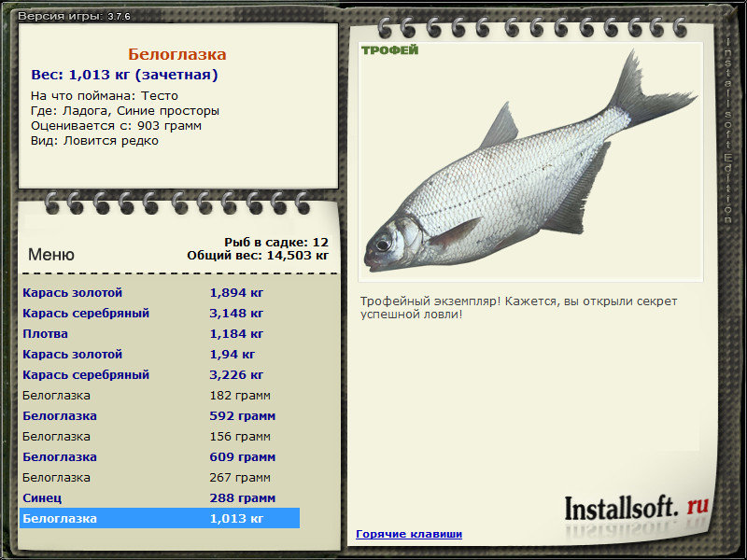
Task: Click the 'Общий вес: 14,503 кг' total
Action: pos(258,255)
